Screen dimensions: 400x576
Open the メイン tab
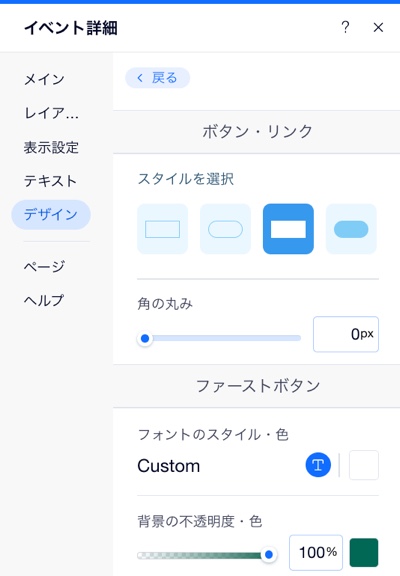(44, 79)
